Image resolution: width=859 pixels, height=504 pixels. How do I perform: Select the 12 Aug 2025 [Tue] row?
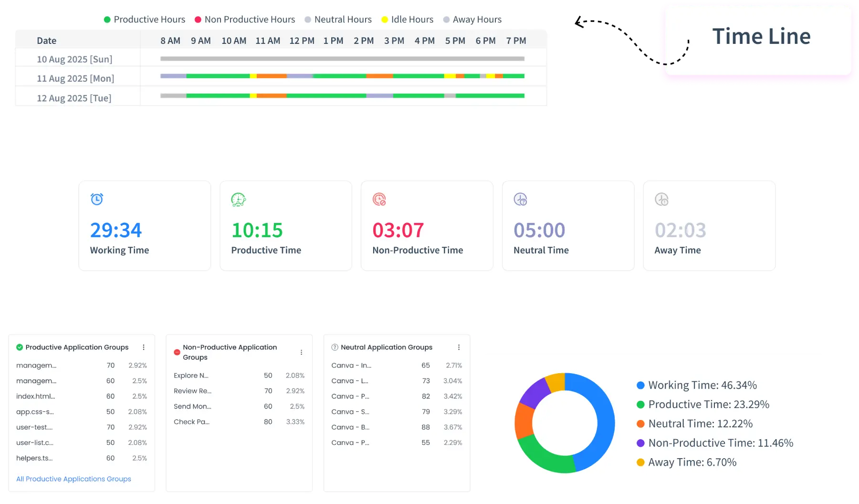click(x=74, y=98)
